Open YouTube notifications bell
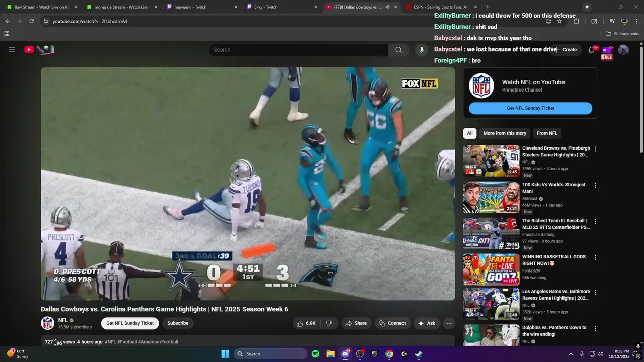Viewport: 644px width, 362px height. pyautogui.click(x=592, y=50)
